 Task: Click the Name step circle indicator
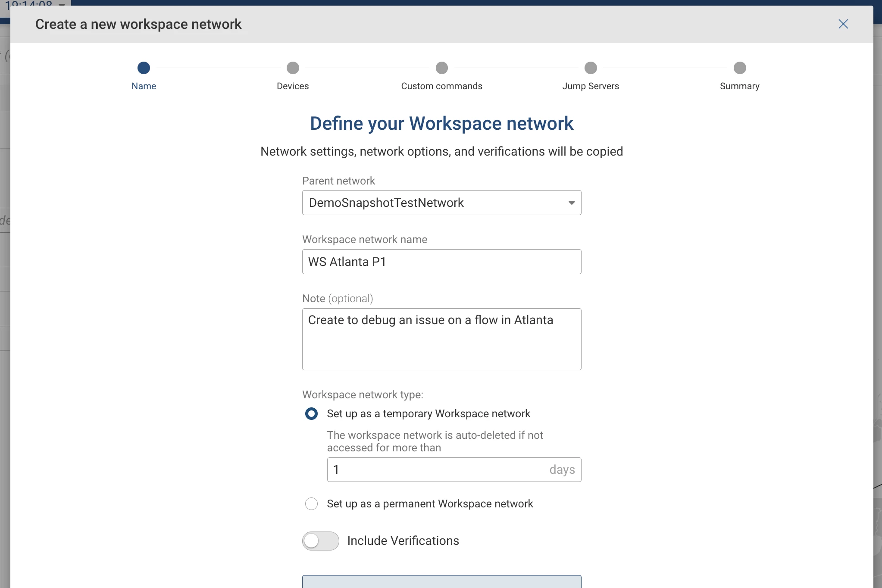[x=144, y=68]
